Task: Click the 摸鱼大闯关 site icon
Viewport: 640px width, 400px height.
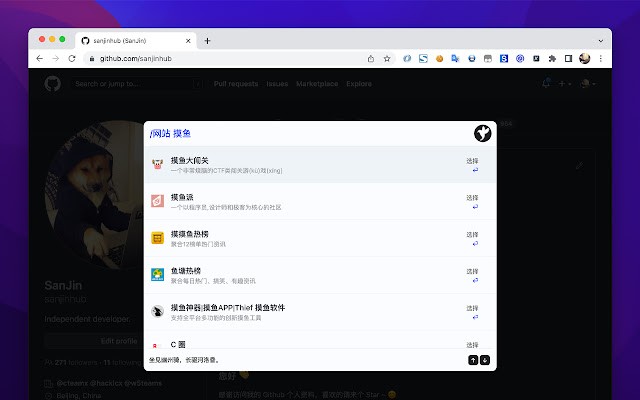Action: click(x=158, y=164)
